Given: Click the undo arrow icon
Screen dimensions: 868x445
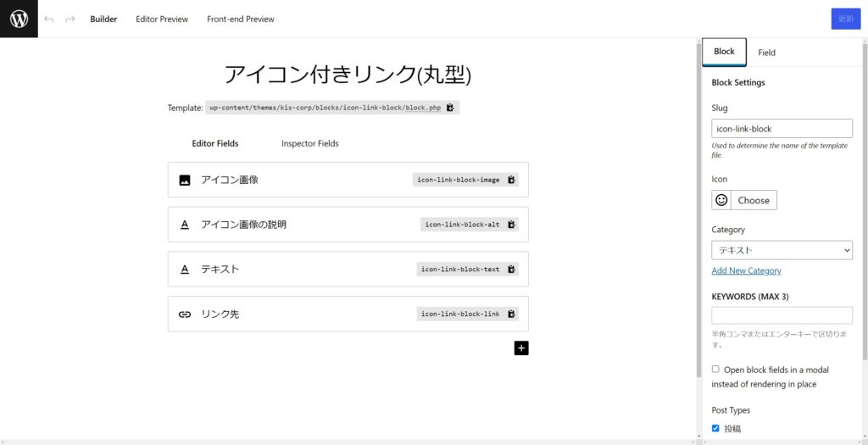Looking at the screenshot, I should (x=48, y=19).
